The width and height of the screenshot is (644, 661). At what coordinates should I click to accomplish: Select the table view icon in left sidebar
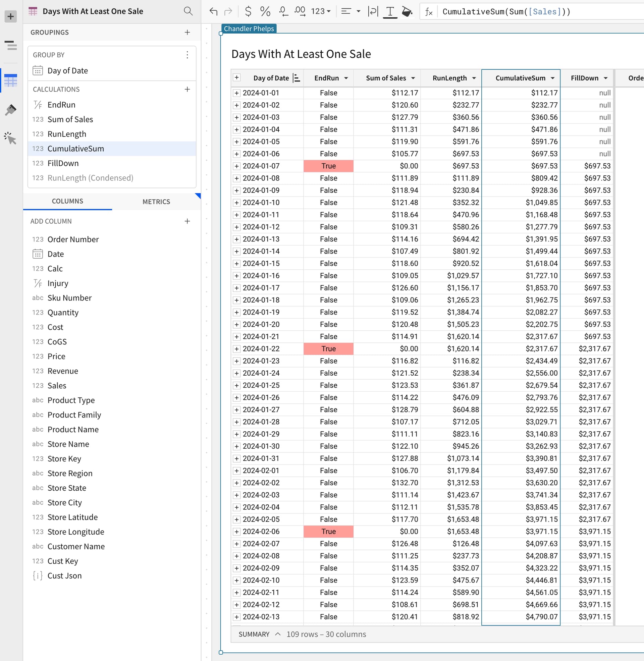tap(10, 80)
